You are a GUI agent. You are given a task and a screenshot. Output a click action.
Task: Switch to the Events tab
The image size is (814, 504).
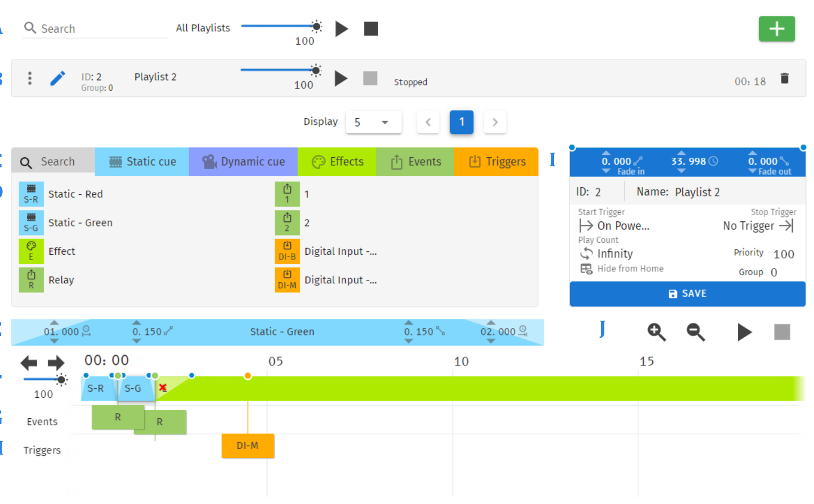click(415, 162)
